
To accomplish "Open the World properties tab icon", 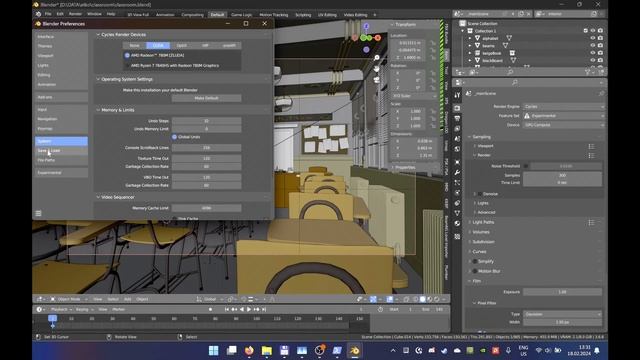I will (457, 149).
